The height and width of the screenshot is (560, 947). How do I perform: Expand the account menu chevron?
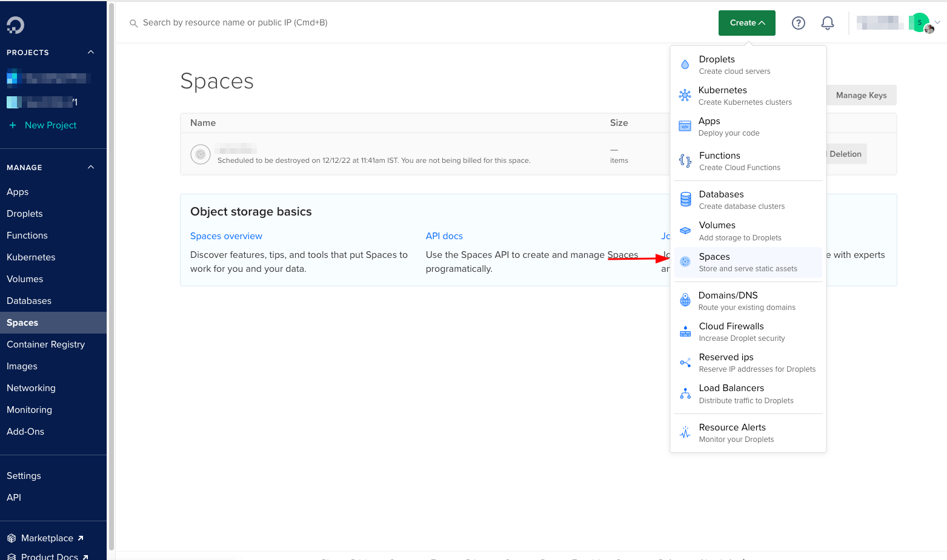[x=938, y=22]
